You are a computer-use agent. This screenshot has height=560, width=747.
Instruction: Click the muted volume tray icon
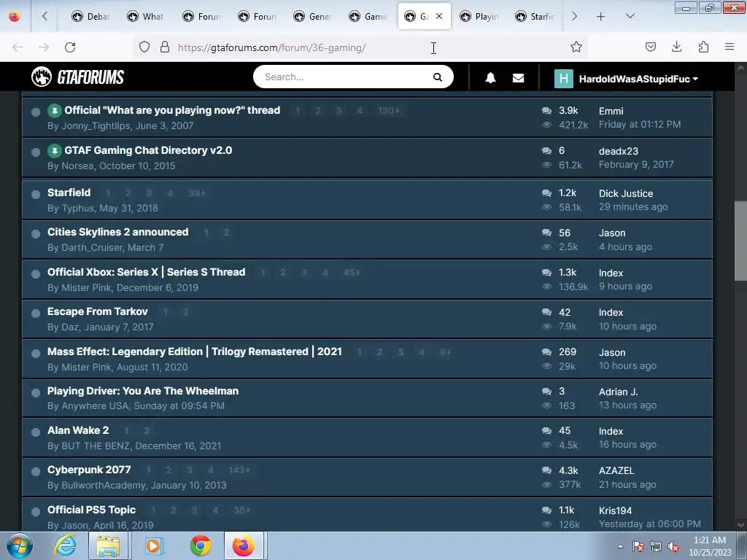[x=673, y=546]
